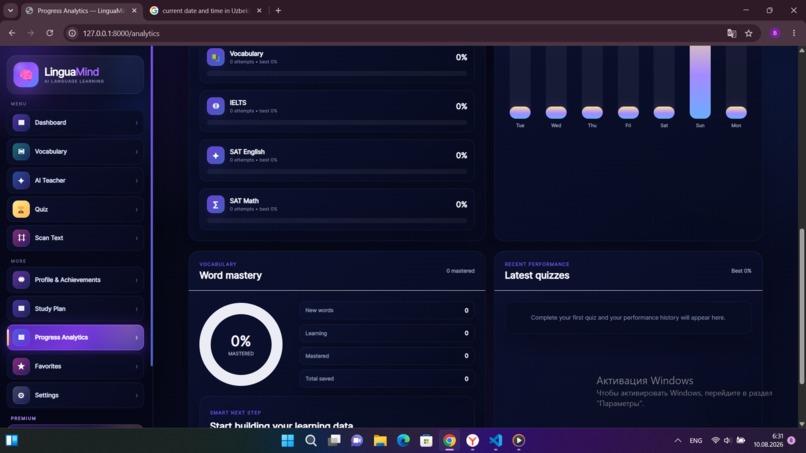Open taskbar Search
Viewport: 806px width, 453px height.
coord(310,441)
